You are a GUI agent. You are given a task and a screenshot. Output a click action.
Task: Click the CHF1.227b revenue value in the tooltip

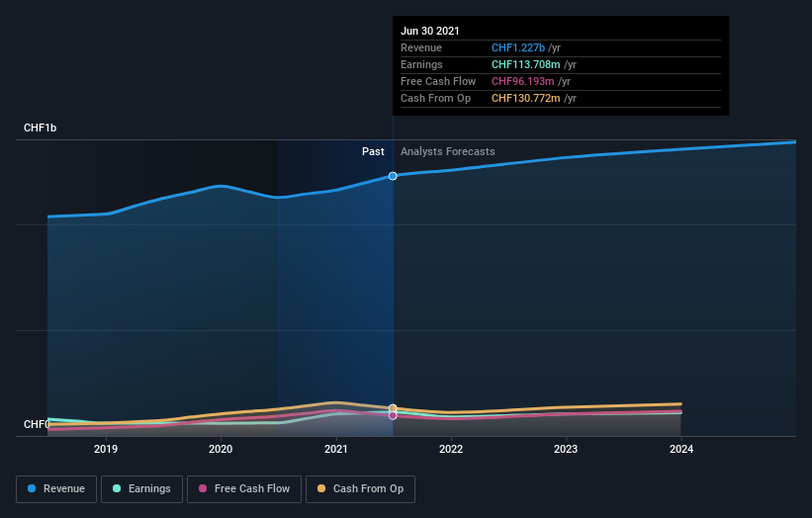[x=518, y=47]
